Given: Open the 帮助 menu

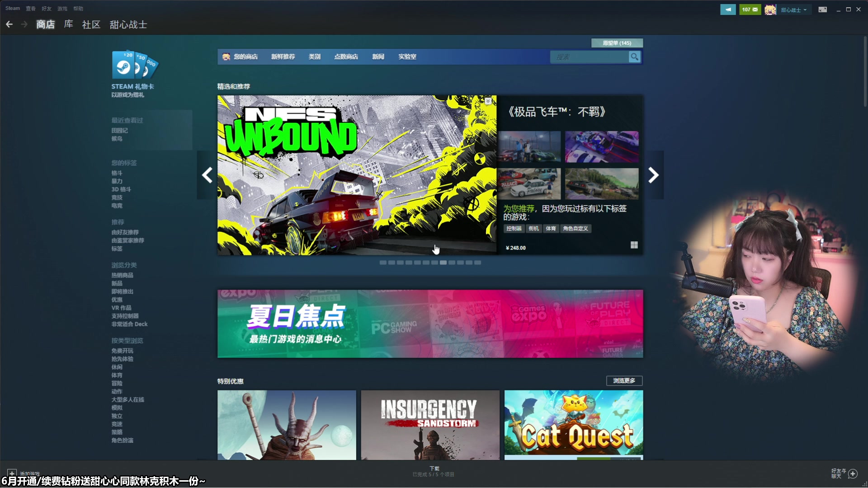Looking at the screenshot, I should point(78,9).
